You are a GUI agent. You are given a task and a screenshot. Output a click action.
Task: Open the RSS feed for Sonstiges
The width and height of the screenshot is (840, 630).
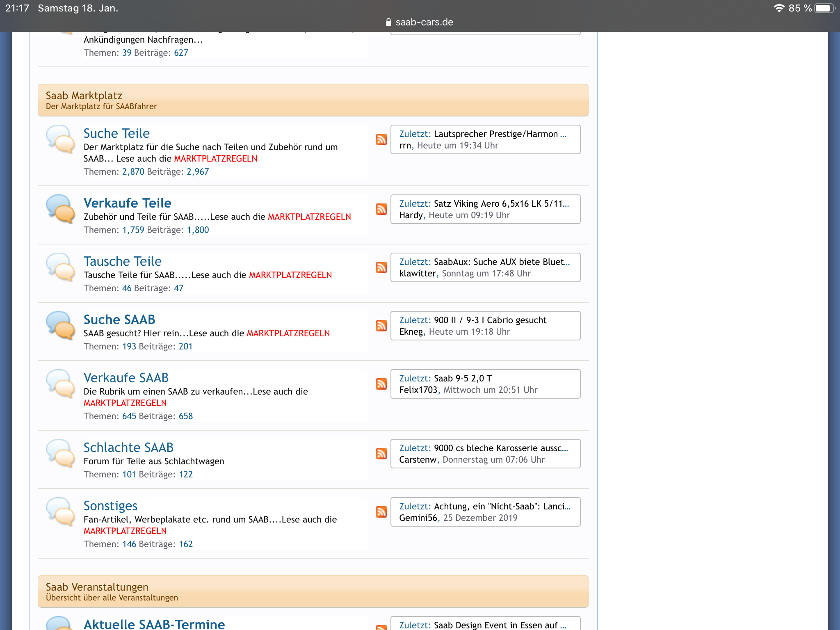381,512
